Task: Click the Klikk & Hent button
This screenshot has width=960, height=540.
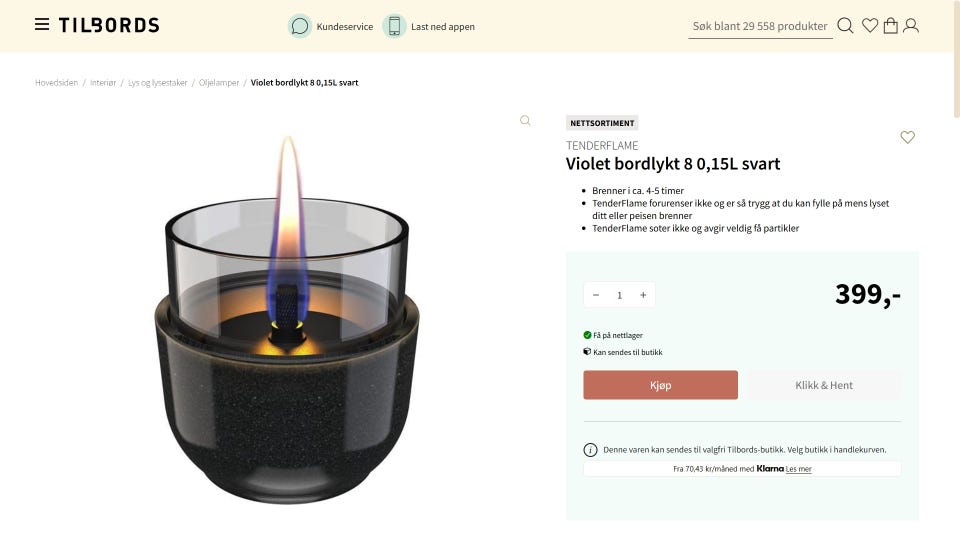Action: point(823,385)
